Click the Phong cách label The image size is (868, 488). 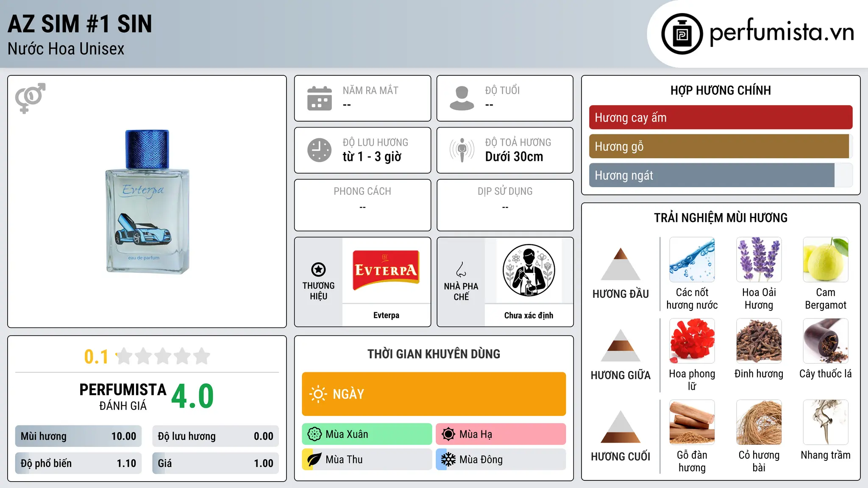click(362, 191)
